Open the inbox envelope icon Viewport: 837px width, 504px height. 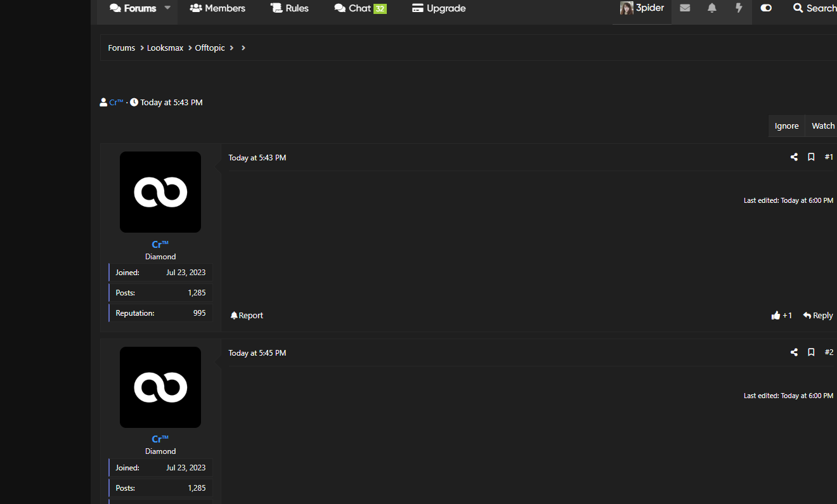click(x=685, y=8)
